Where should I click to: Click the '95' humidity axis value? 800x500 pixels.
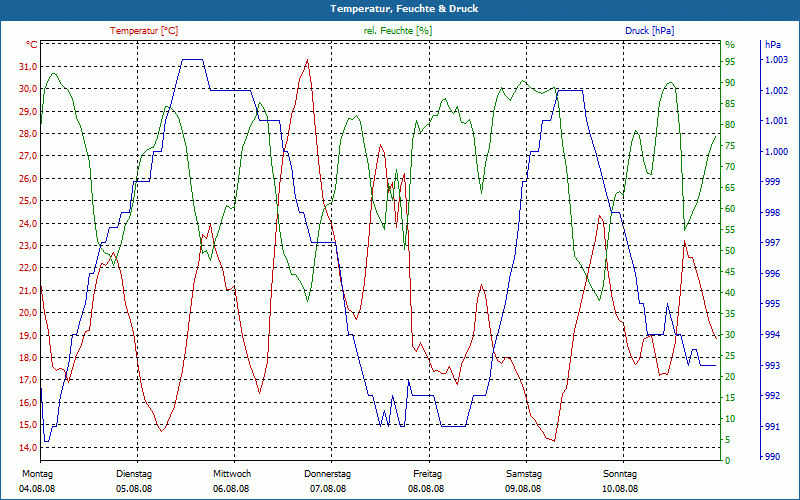pos(730,62)
